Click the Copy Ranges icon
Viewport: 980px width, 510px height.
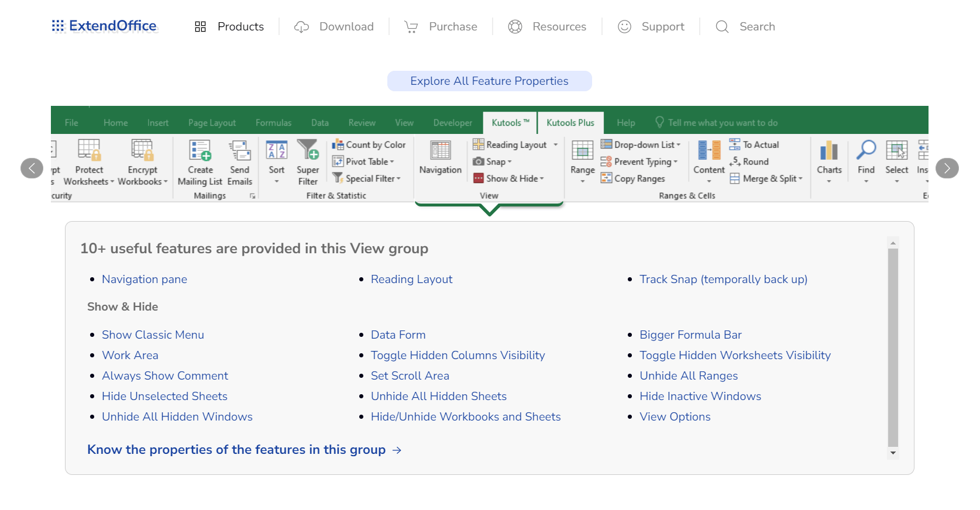pos(606,178)
